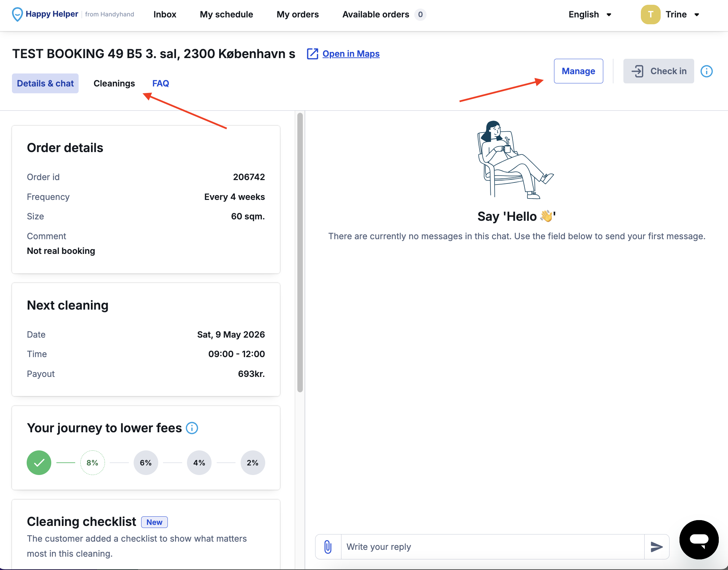728x570 pixels.
Task: Open the black chat support bubble
Action: pyautogui.click(x=699, y=540)
